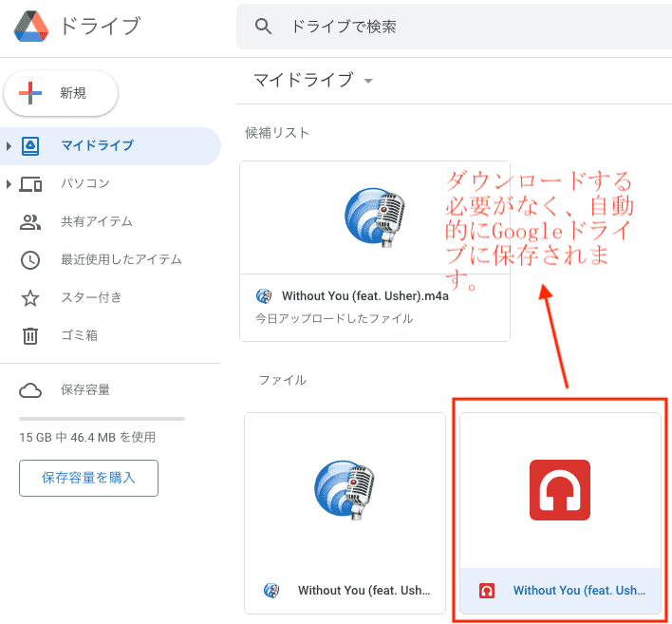Viewport: 672px width, 624px height.
Task: Open the suggested m4a file thumbnail preview
Action: pyautogui.click(x=375, y=217)
